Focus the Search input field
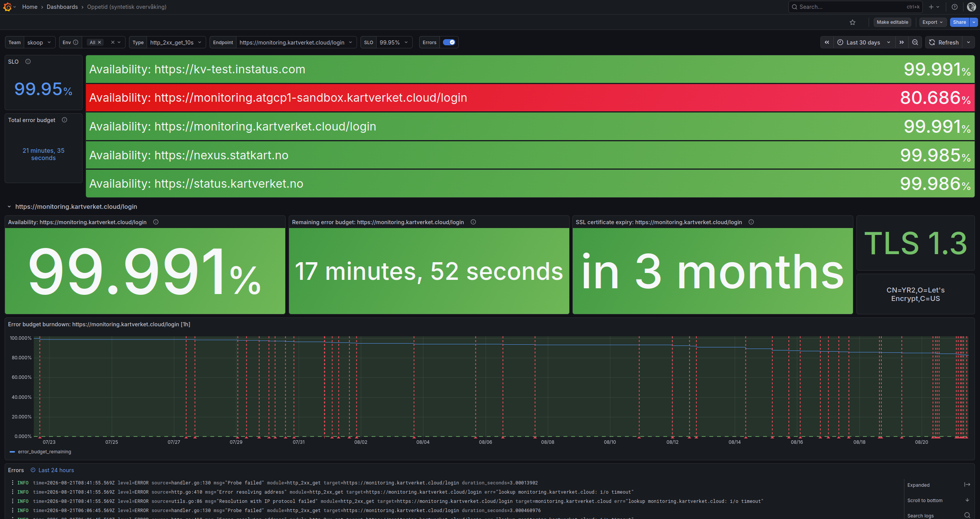Image resolution: width=980 pixels, height=519 pixels. [x=855, y=7]
